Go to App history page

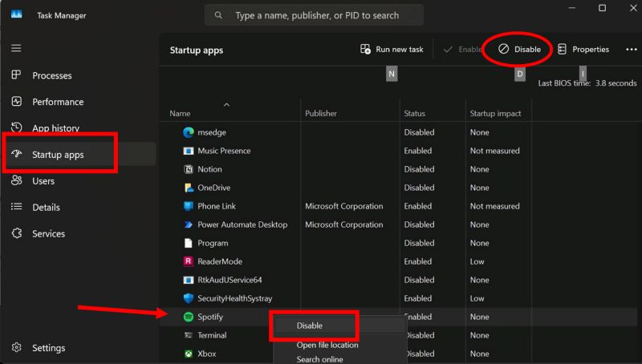point(55,128)
